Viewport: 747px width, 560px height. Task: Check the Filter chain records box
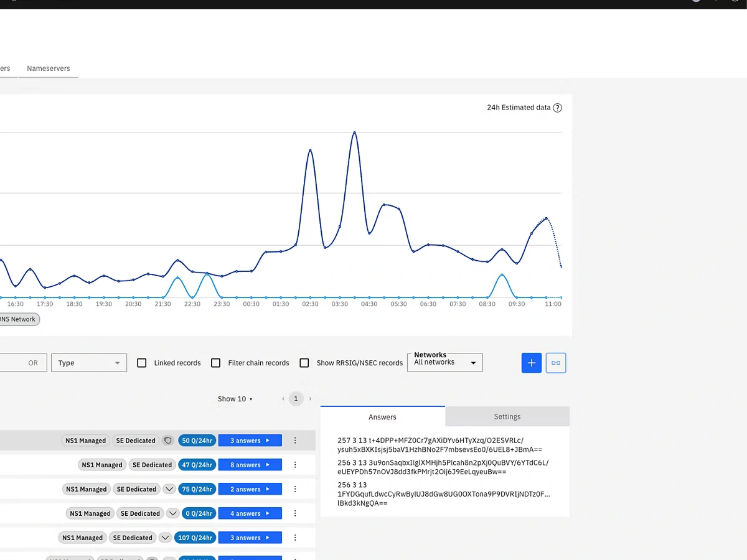[x=216, y=363]
